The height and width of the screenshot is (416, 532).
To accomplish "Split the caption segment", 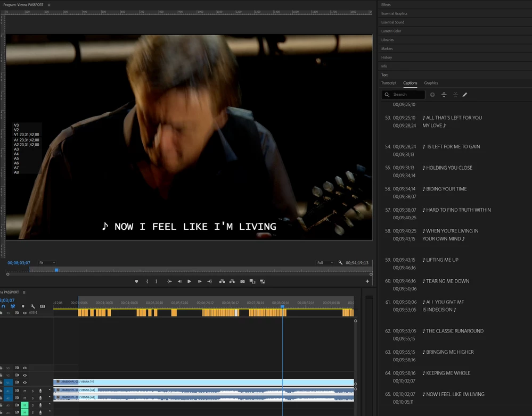I will 444,95.
